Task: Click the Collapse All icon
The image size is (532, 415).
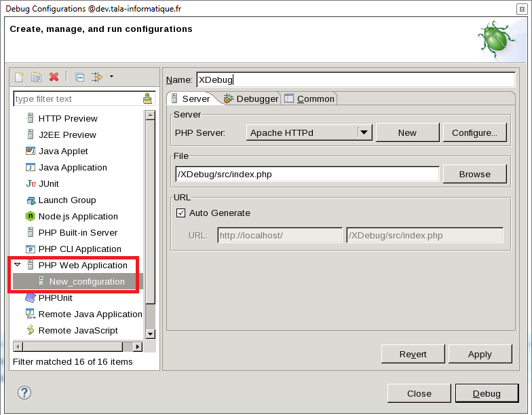Action: click(79, 77)
